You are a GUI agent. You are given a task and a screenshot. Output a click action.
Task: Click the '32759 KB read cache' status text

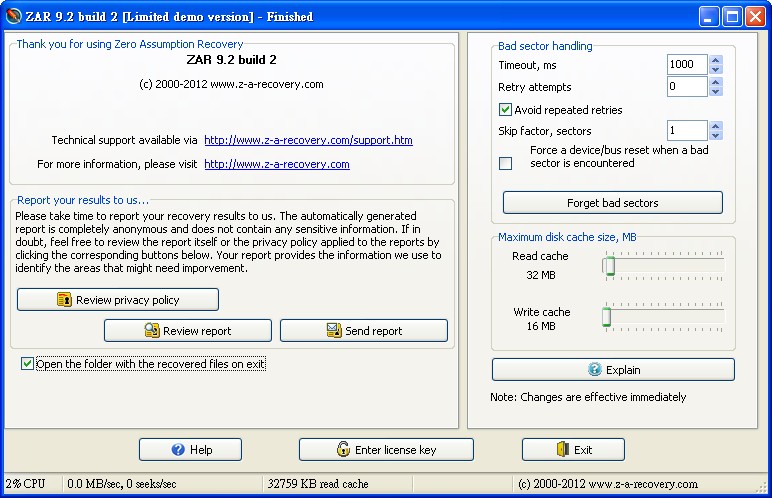click(318, 484)
